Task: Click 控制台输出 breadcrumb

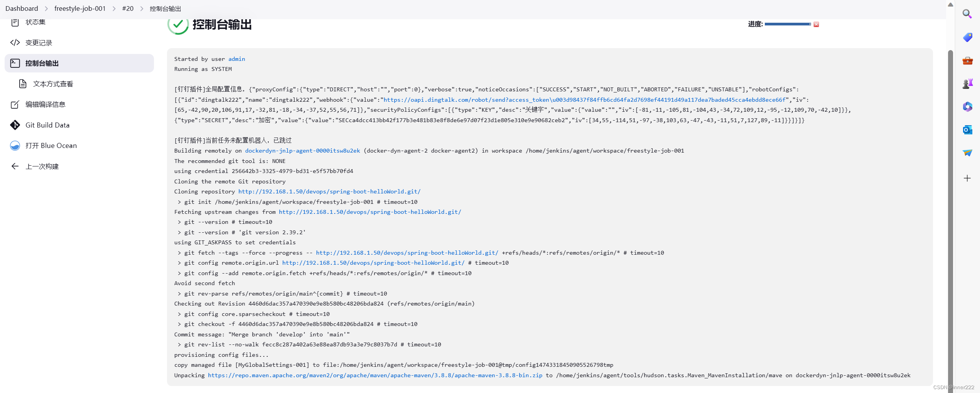Action: (166, 8)
